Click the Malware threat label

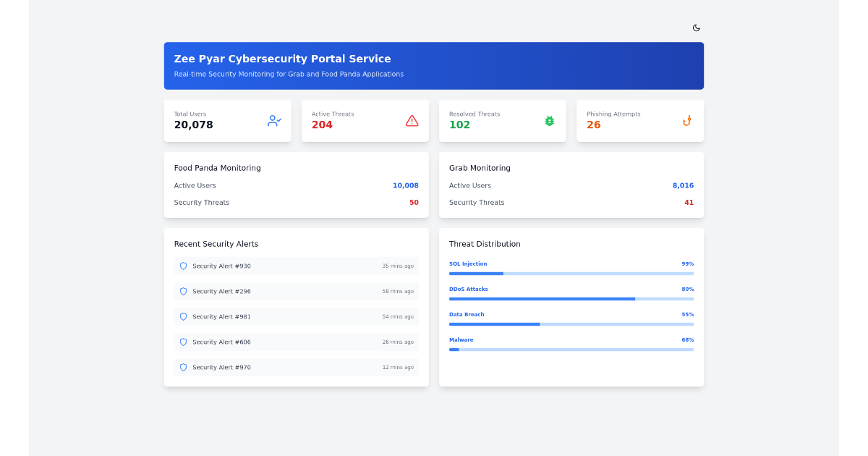tap(461, 339)
